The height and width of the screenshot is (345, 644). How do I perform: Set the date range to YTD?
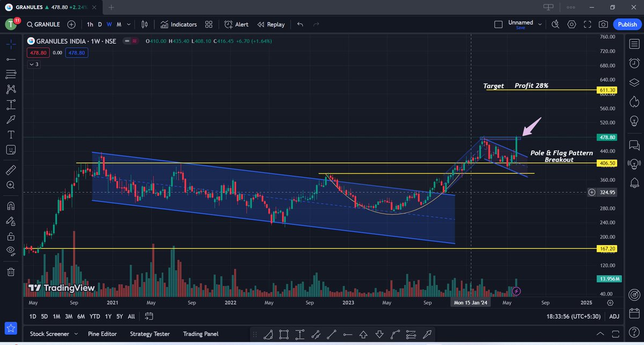point(95,317)
